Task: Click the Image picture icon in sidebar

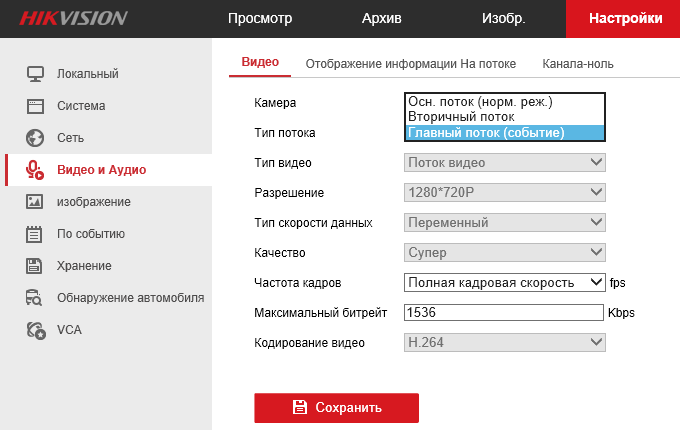Action: (x=35, y=201)
